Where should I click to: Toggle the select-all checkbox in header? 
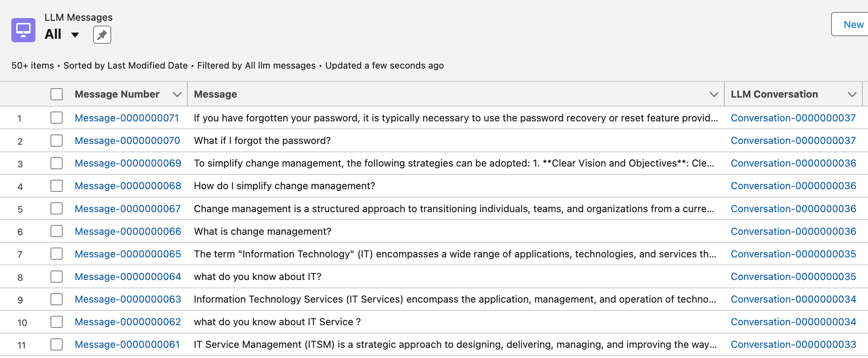(57, 94)
